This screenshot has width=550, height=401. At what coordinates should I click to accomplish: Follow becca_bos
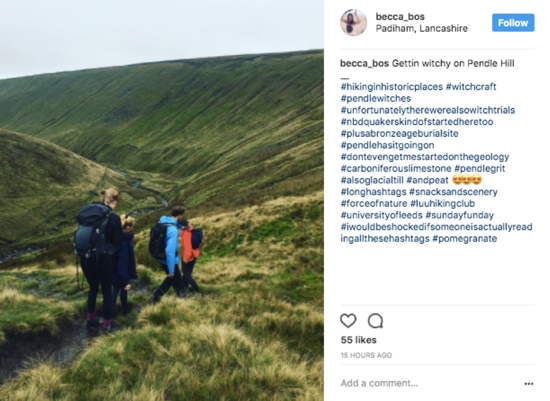[513, 23]
